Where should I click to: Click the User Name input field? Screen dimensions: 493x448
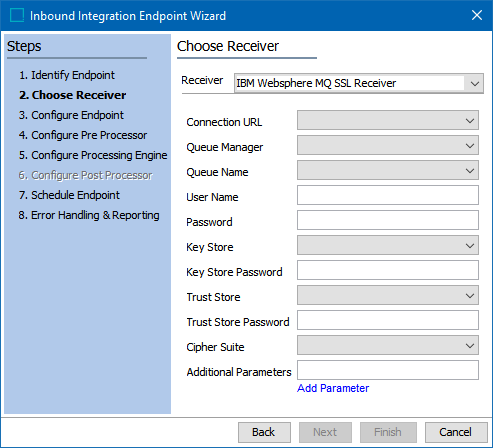(x=388, y=195)
